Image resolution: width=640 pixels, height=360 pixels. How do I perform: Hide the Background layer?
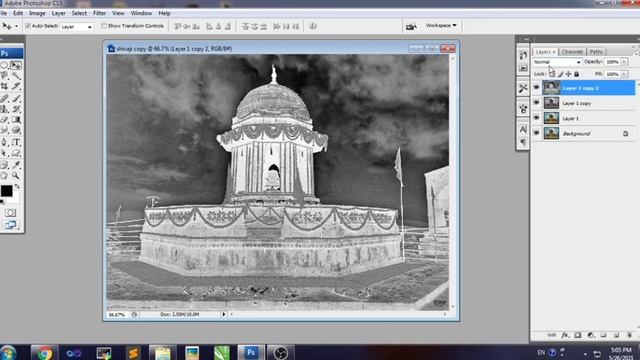[x=536, y=133]
